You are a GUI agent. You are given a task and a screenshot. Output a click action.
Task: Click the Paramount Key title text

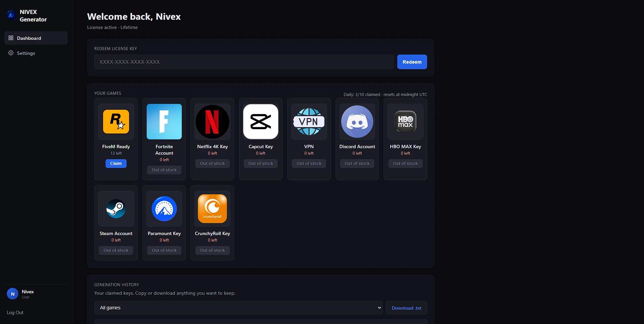pyautogui.click(x=164, y=233)
